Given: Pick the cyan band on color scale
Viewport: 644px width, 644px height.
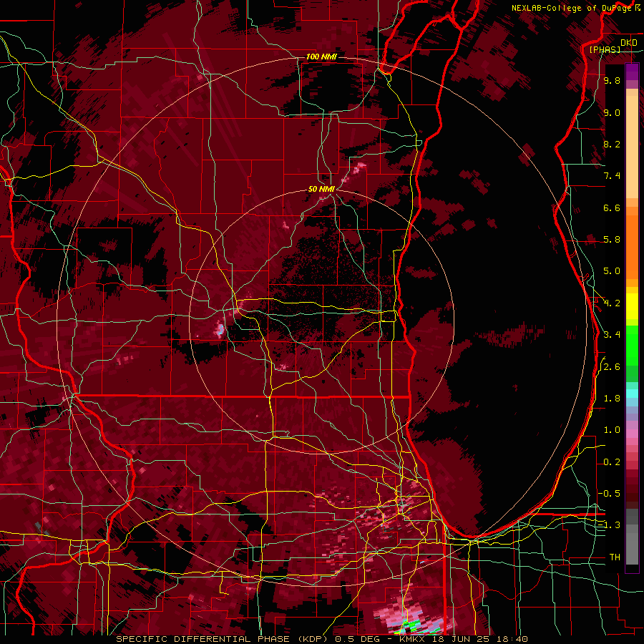Looking at the screenshot, I should pos(632,394).
